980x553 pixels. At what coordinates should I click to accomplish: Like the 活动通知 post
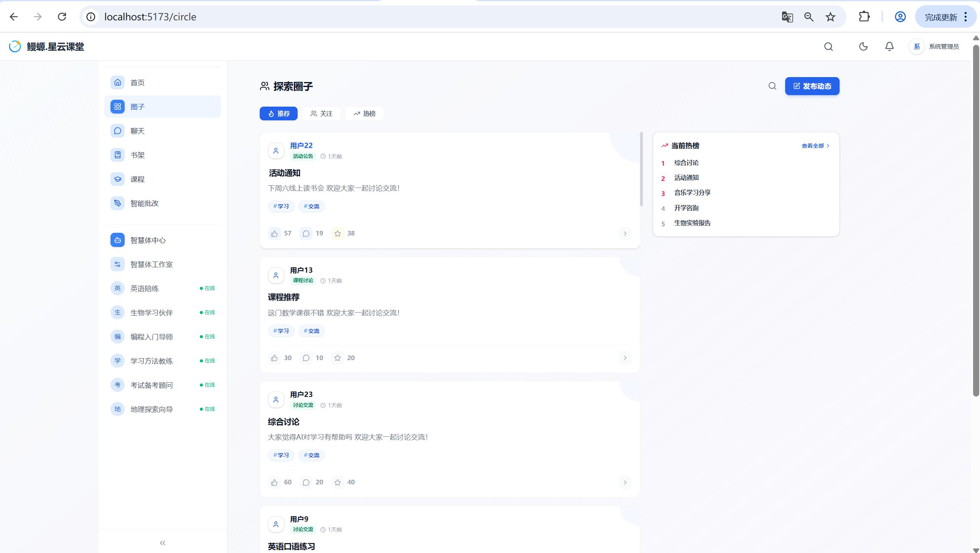(274, 234)
